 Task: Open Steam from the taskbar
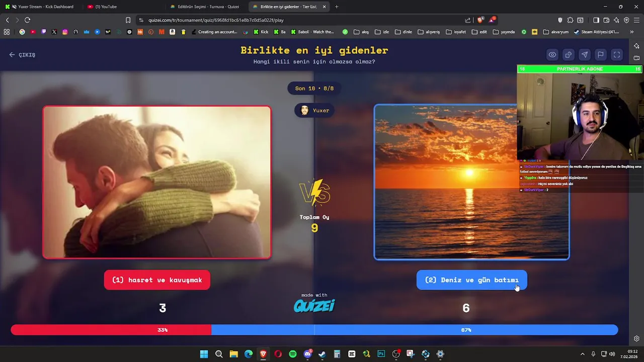322,354
